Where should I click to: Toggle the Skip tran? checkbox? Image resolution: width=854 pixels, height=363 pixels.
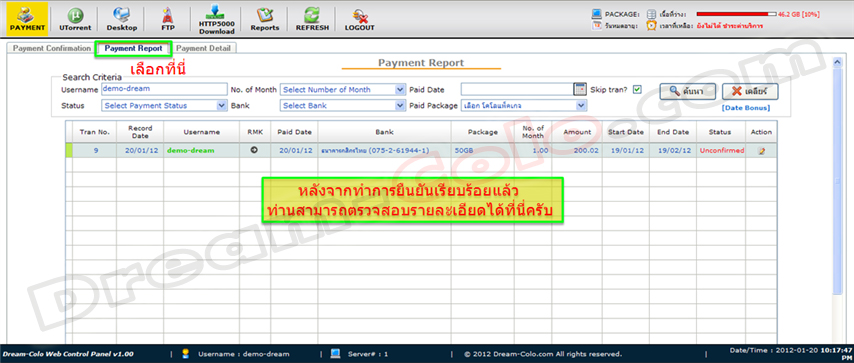coord(637,89)
